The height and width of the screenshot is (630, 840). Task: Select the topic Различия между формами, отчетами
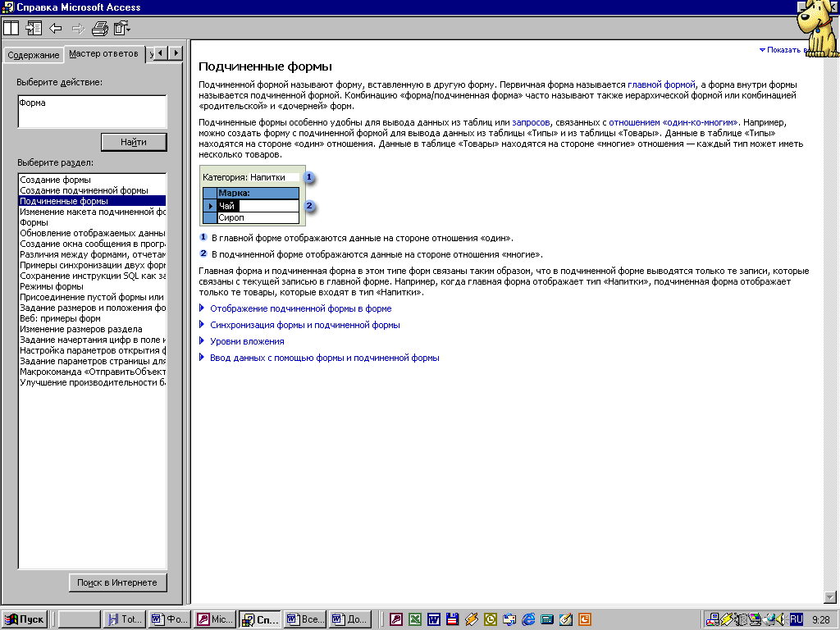click(x=92, y=254)
